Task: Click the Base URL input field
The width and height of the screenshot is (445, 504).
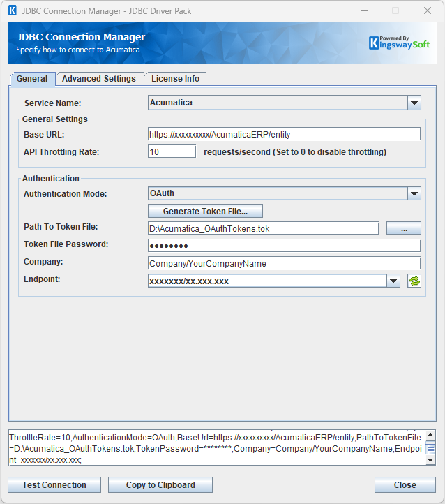Action: [x=284, y=134]
